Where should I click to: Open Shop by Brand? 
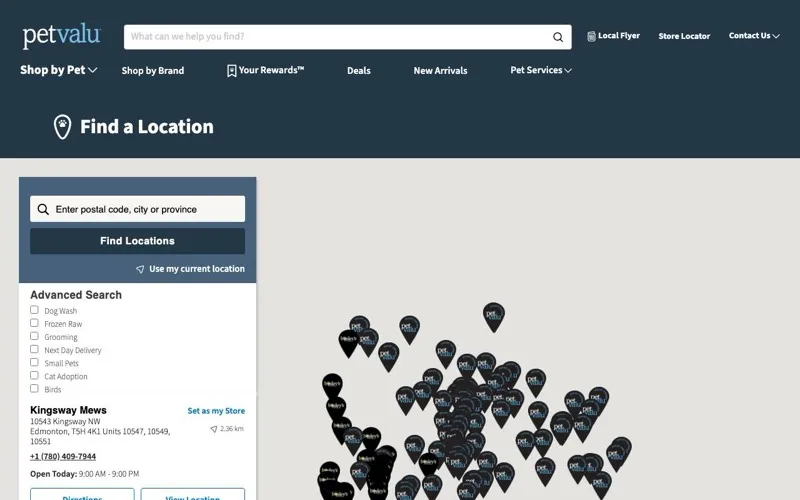(153, 71)
